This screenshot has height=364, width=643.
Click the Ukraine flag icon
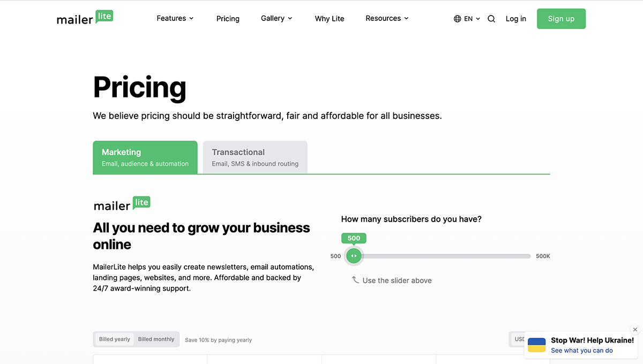(x=536, y=345)
